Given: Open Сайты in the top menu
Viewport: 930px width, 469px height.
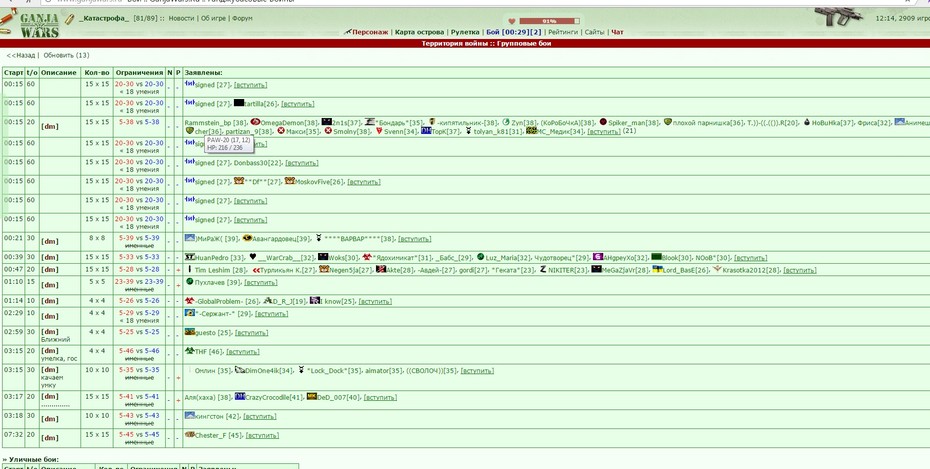Looking at the screenshot, I should pos(594,33).
